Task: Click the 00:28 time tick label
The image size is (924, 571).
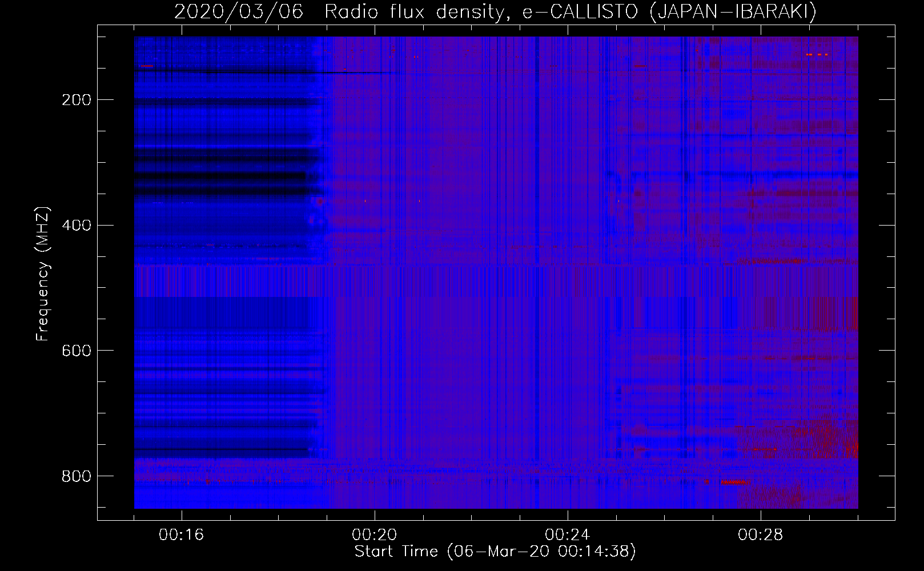Action: tap(761, 534)
